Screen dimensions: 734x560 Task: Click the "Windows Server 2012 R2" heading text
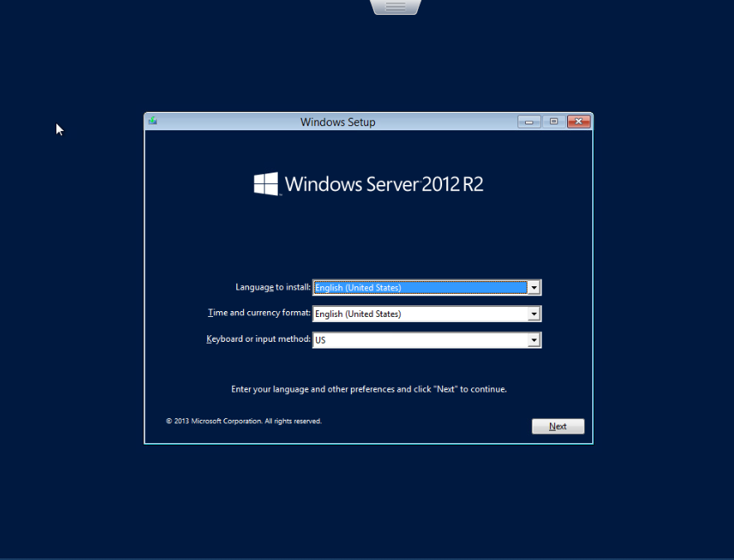[384, 184]
